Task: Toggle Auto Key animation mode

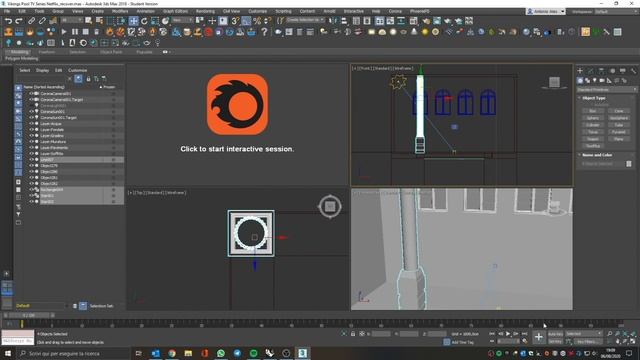Action: pos(555,334)
